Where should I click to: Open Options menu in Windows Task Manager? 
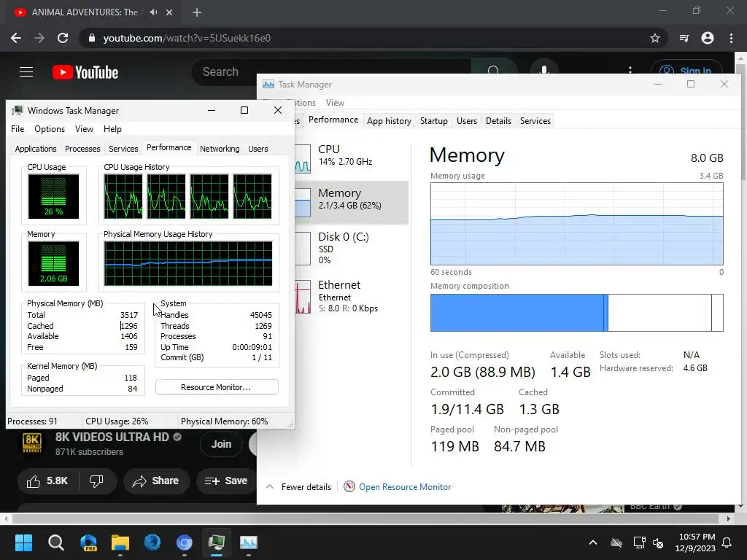pos(50,129)
